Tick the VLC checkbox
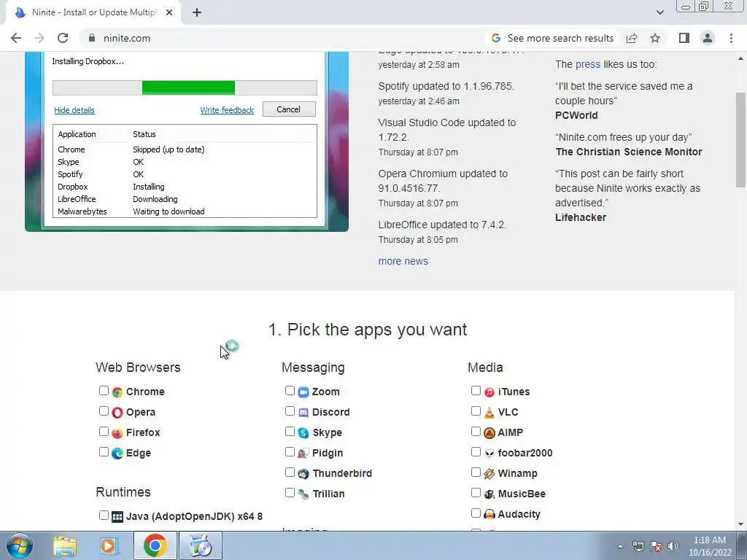747x560 pixels. coord(476,411)
